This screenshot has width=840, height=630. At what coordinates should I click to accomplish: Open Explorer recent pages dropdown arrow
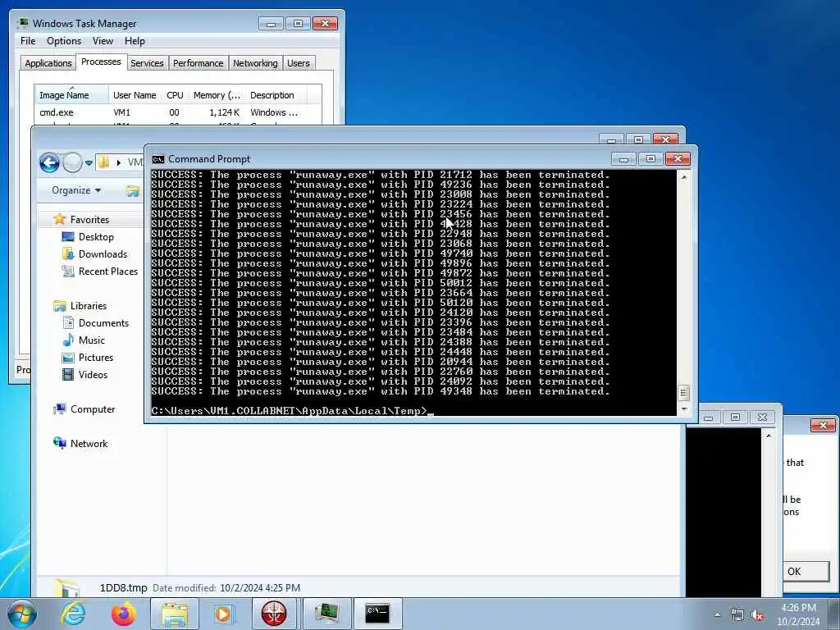click(89, 162)
